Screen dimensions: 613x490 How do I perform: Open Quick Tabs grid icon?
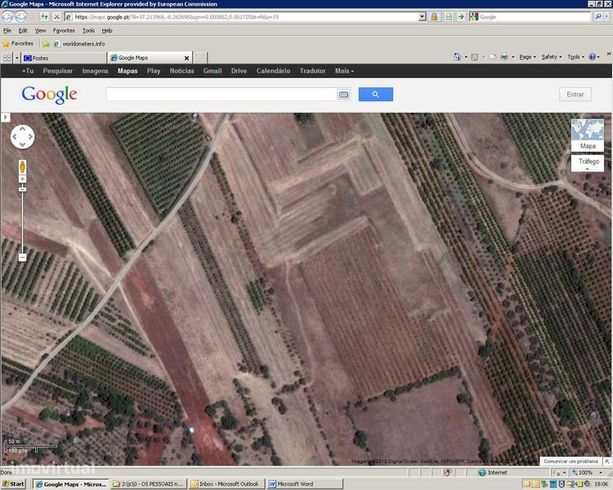point(7,58)
